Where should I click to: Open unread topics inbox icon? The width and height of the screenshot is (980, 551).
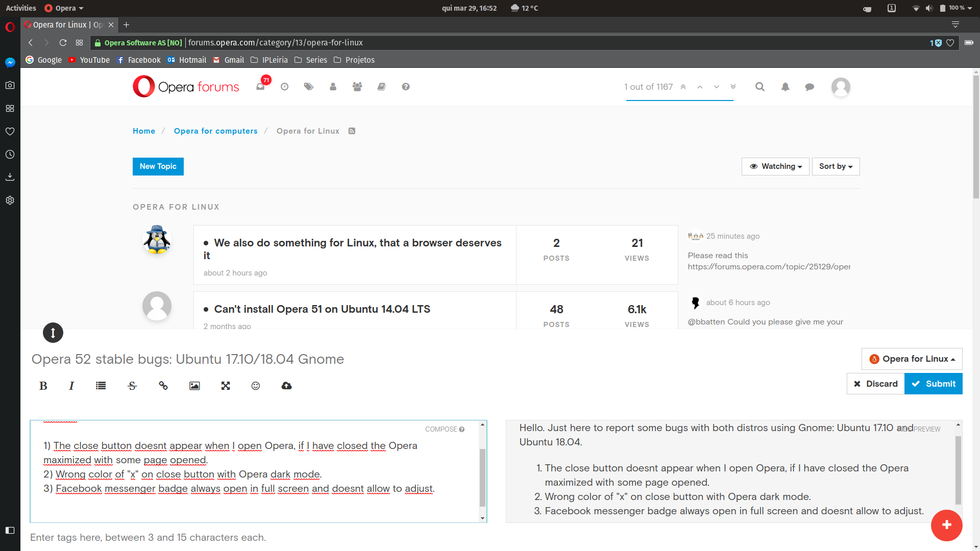pyautogui.click(x=261, y=86)
